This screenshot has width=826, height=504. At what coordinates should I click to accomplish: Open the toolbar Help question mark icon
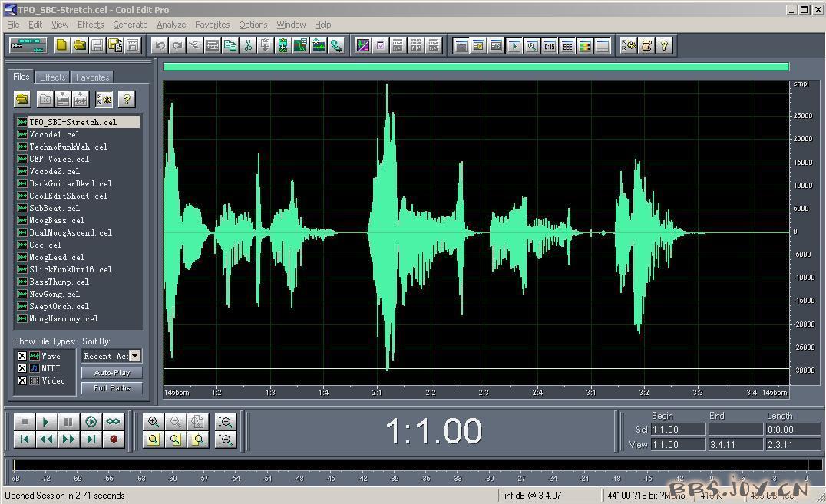665,46
